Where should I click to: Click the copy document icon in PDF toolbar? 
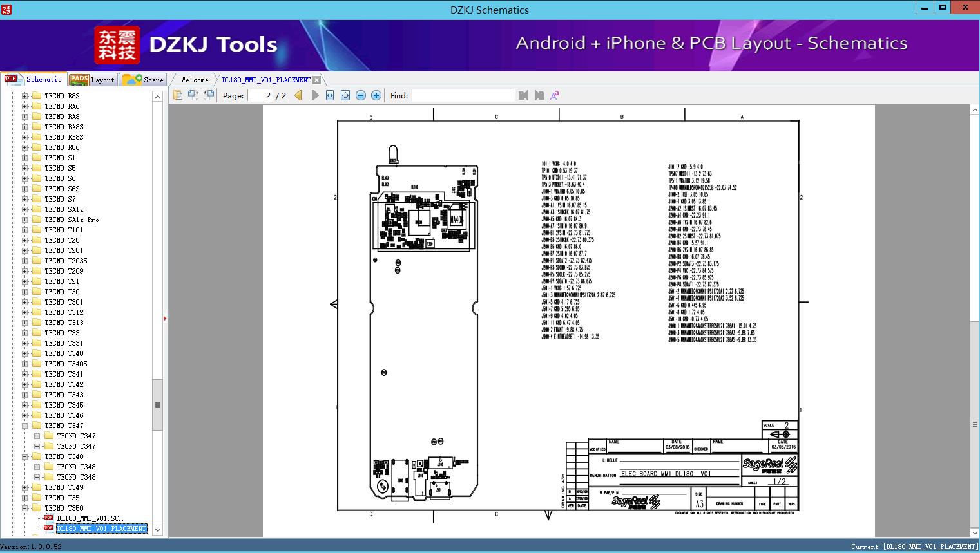click(177, 95)
